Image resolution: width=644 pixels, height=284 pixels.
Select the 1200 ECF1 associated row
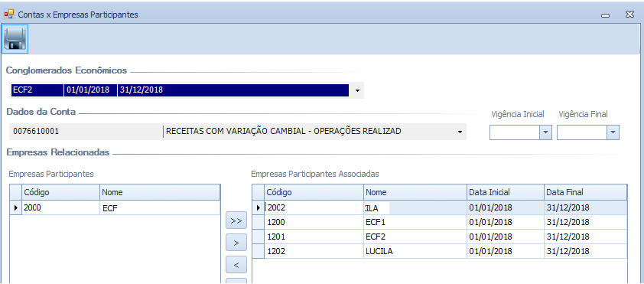[x=440, y=222]
